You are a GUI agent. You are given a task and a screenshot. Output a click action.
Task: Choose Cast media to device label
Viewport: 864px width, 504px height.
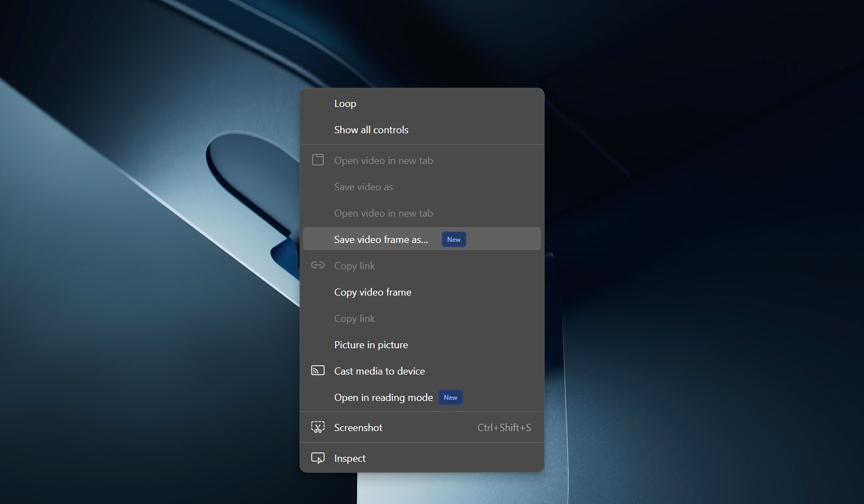pos(379,371)
